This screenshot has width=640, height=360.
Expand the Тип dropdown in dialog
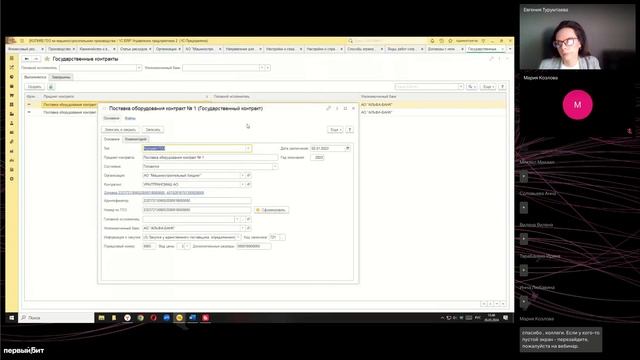tap(248, 148)
